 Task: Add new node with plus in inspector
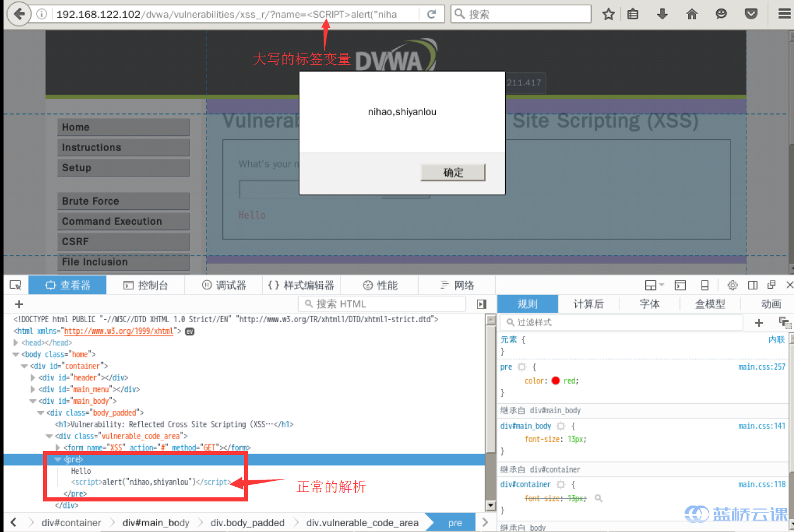pos(19,304)
